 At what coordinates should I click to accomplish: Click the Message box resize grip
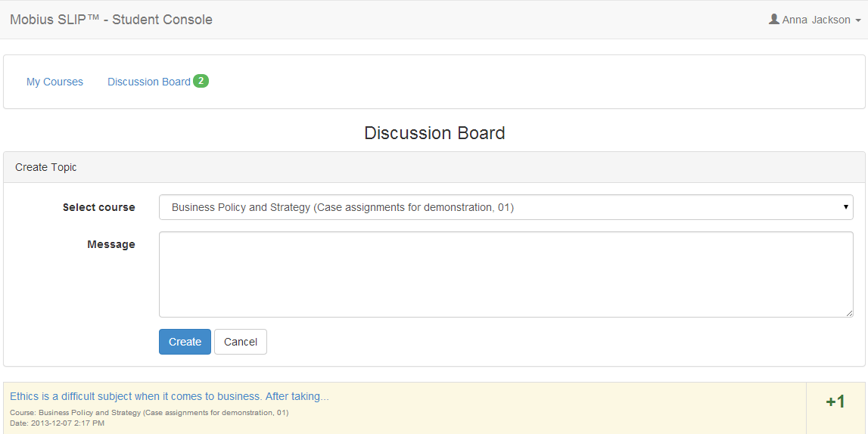(849, 314)
